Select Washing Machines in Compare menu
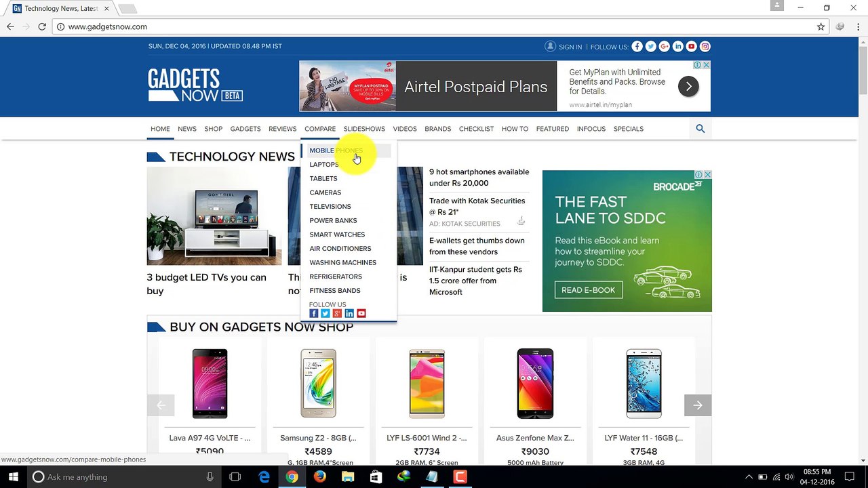This screenshot has height=488, width=868. [343, 263]
